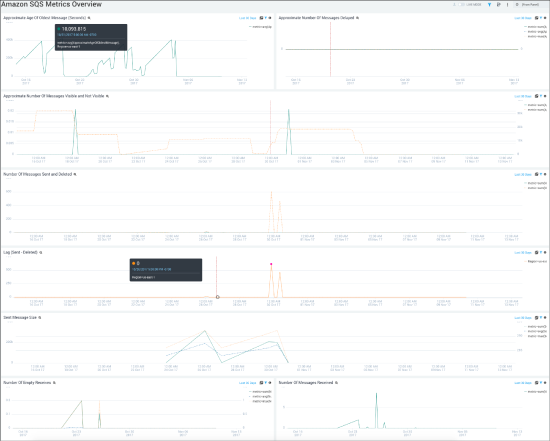Click filter icon on Visible and Not Visible panel
550x441 pixels.
pyautogui.click(x=541, y=96)
